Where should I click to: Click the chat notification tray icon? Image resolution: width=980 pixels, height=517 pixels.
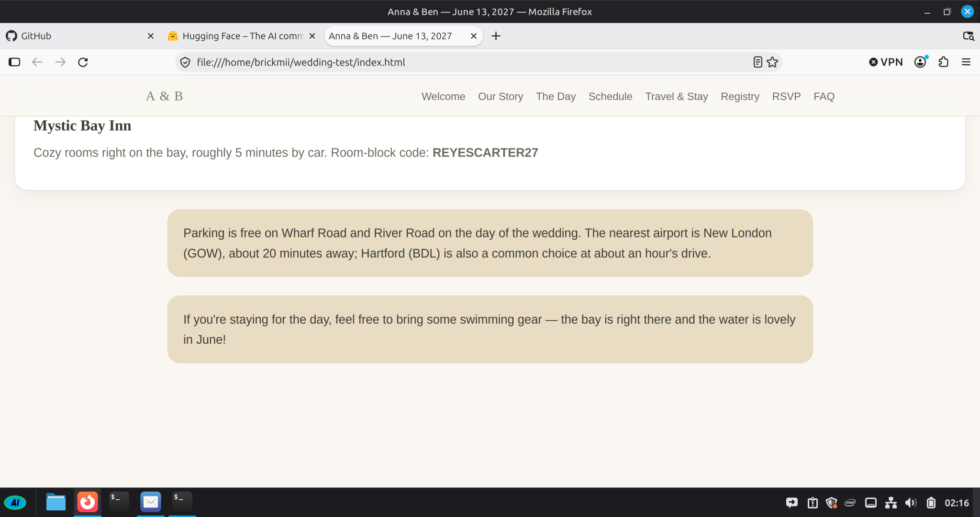click(x=792, y=503)
